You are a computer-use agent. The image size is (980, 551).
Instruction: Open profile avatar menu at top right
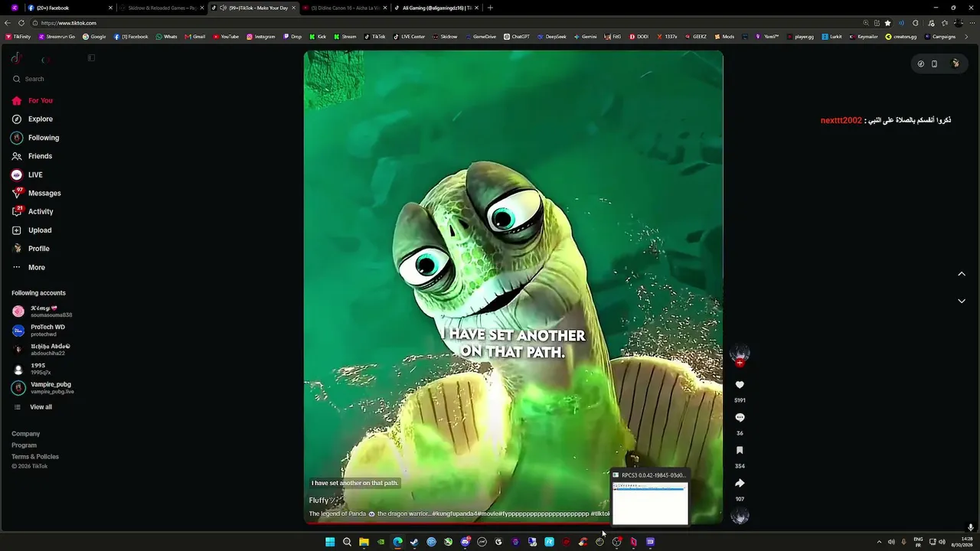tap(955, 64)
